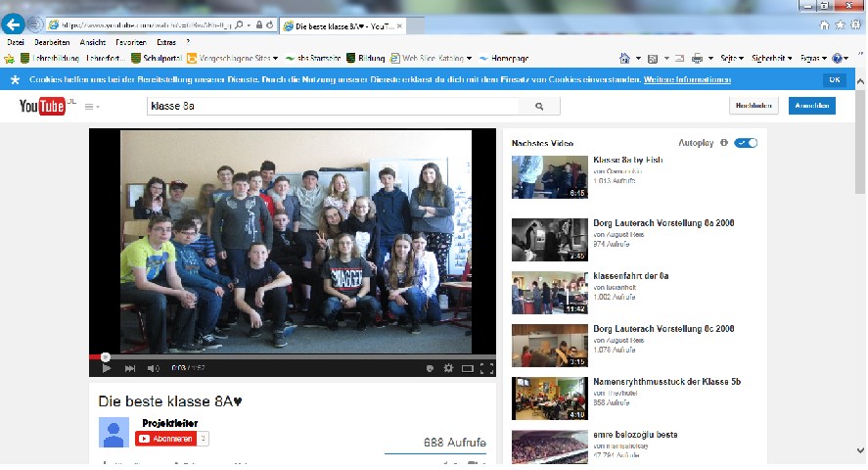Expand the Help icon dropdown arrow
Image resolution: width=868 pixels, height=470 pixels.
[846, 58]
